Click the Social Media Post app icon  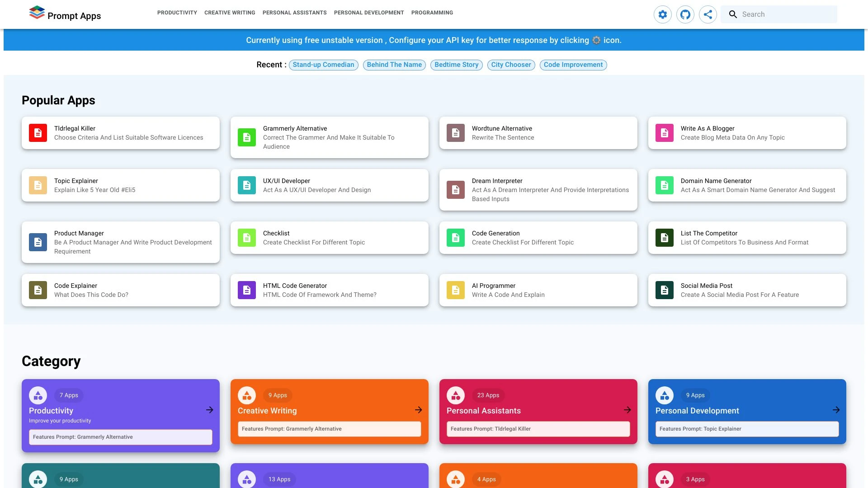click(x=664, y=290)
